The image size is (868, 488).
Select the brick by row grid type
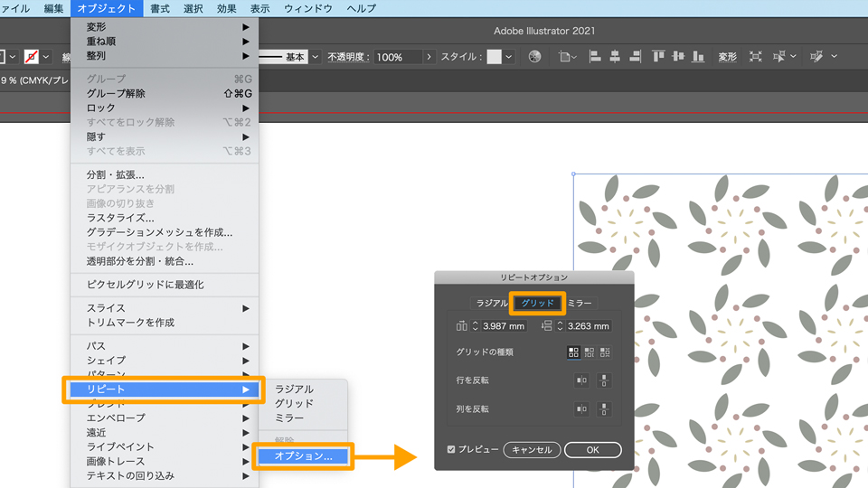(589, 352)
